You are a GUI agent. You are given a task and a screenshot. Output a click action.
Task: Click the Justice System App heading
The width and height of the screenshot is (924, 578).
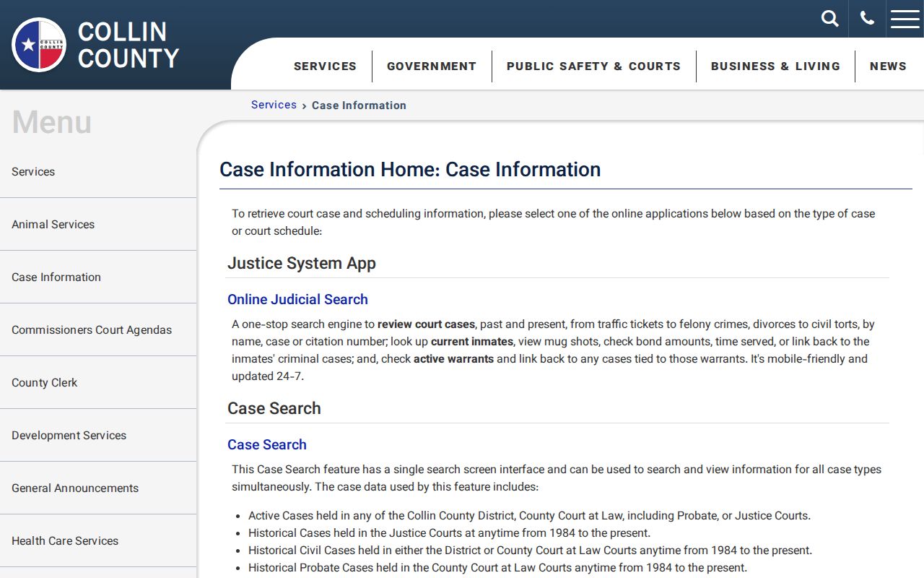coord(302,263)
